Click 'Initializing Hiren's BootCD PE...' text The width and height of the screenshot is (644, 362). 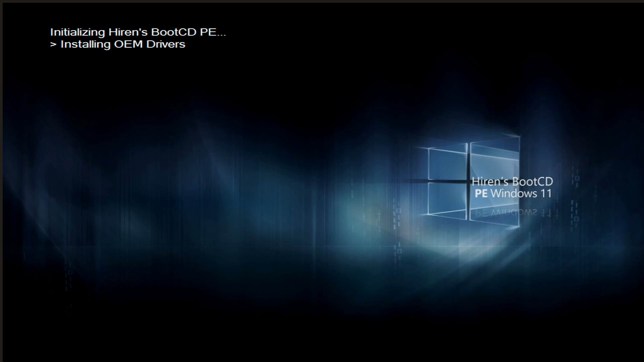pos(138,32)
